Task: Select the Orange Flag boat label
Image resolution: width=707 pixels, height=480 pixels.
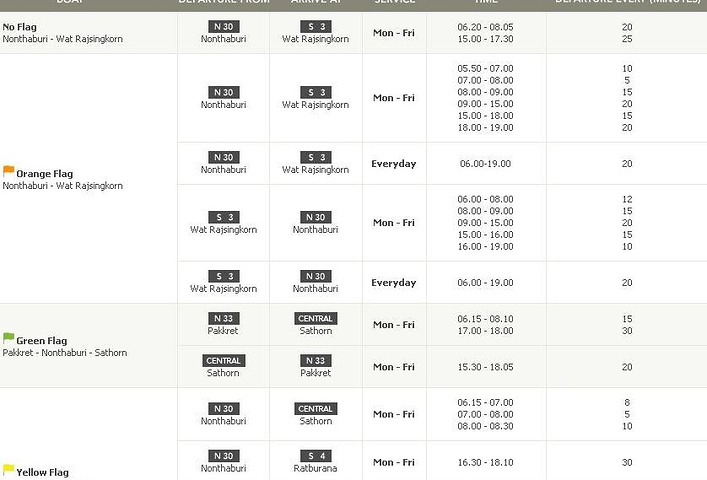Action: pyautogui.click(x=44, y=174)
